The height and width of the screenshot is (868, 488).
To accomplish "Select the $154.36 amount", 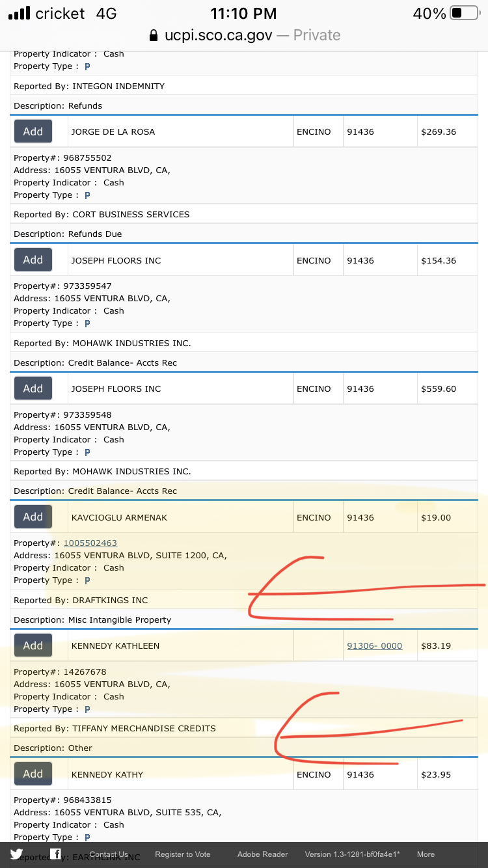I will 439,260.
